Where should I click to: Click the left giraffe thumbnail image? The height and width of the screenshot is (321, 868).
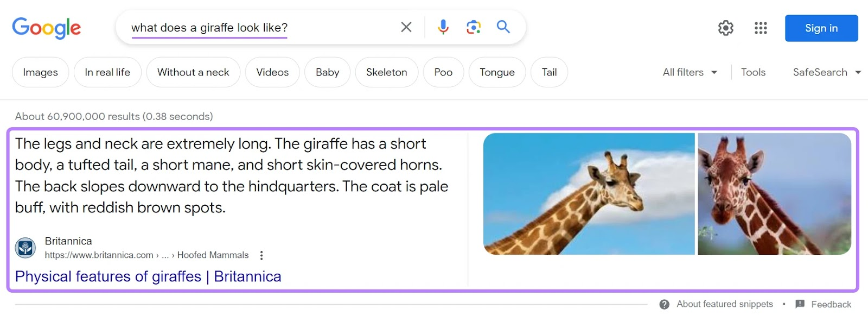(589, 193)
